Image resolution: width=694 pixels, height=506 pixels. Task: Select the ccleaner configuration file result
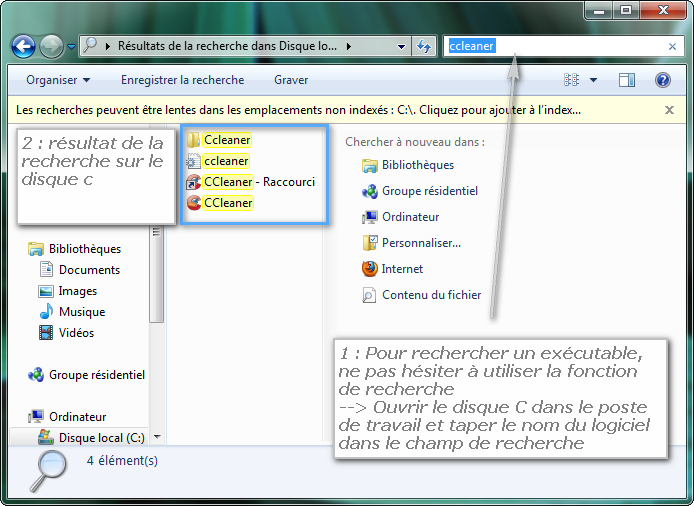[218, 161]
